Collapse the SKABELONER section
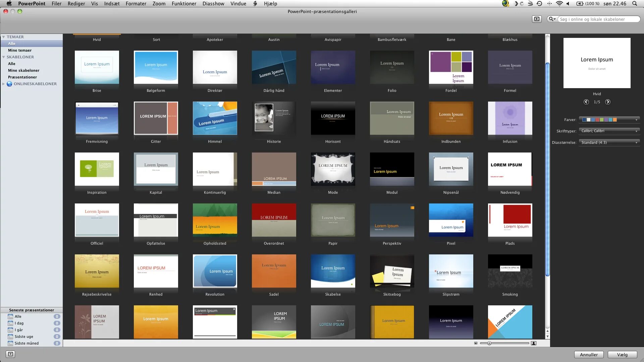The image size is (644, 362). [3, 57]
